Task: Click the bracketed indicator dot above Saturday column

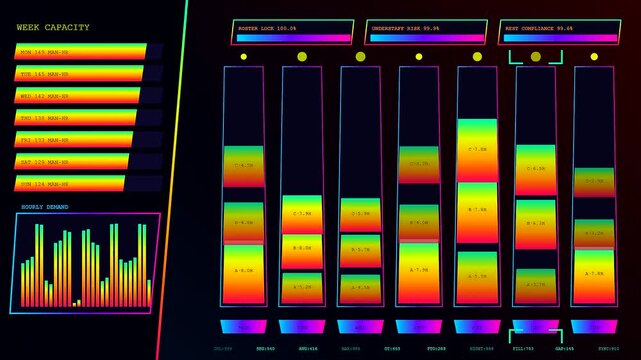Action: coord(536,57)
